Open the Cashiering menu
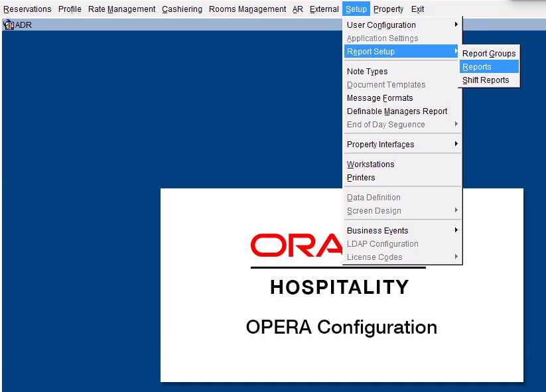This screenshot has width=546, height=392. pos(182,9)
